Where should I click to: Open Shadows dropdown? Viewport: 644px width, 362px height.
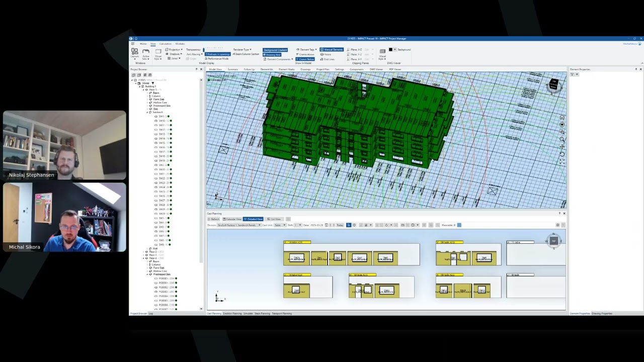(x=174, y=54)
